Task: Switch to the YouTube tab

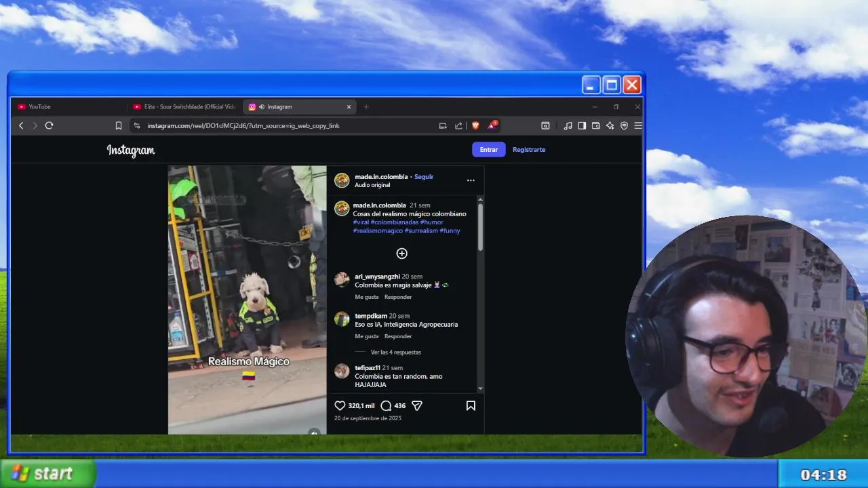Action: [x=68, y=106]
